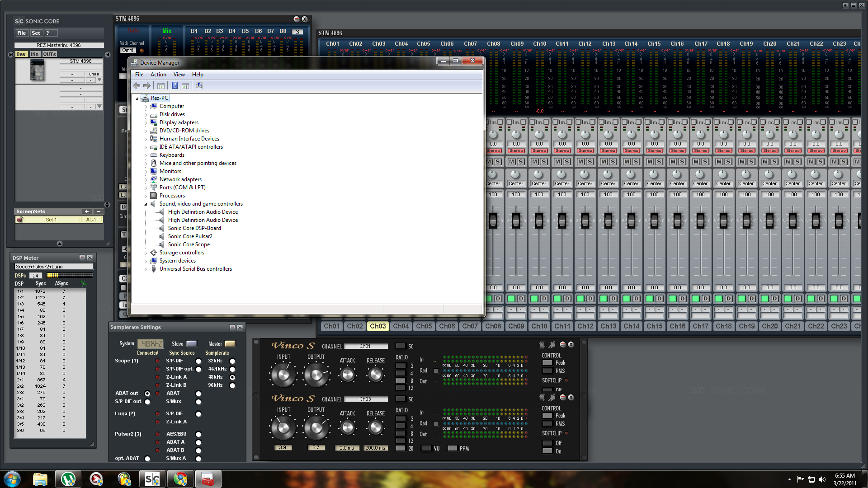Screen dimensions: 868x488
Task: Set Omni under Midi Channel
Action: tap(128, 50)
